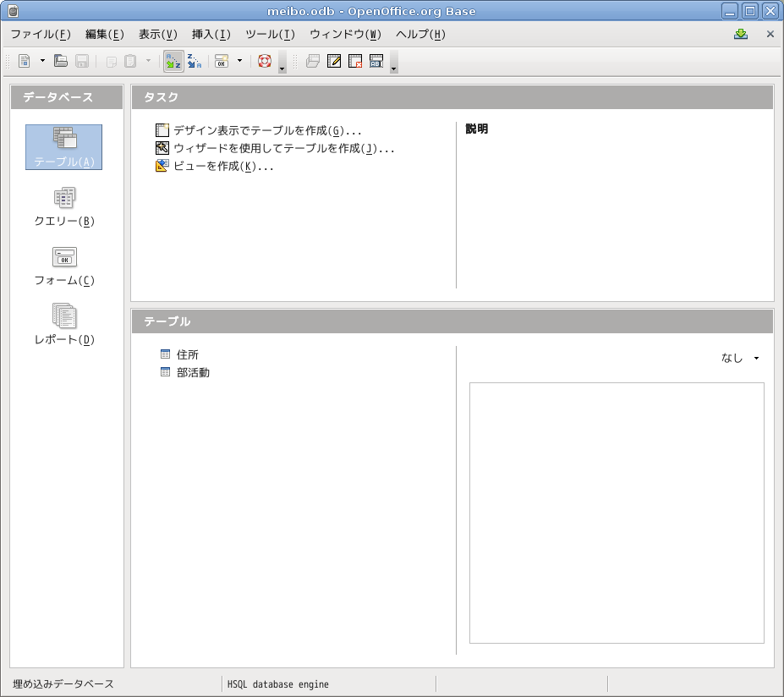The width and height of the screenshot is (784, 697).
Task: Select クエリー(B) in database pane
Action: coord(64,208)
